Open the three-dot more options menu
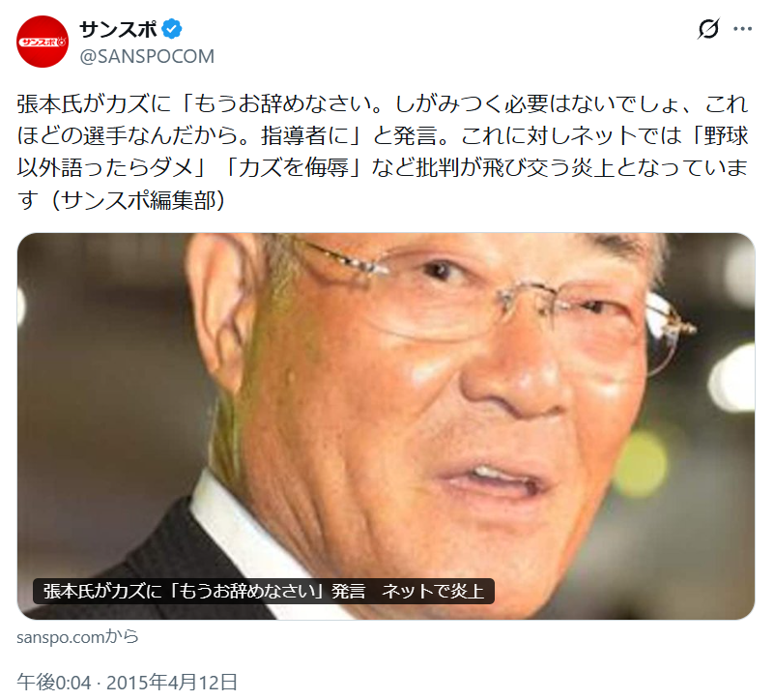The image size is (775, 700). (x=742, y=29)
